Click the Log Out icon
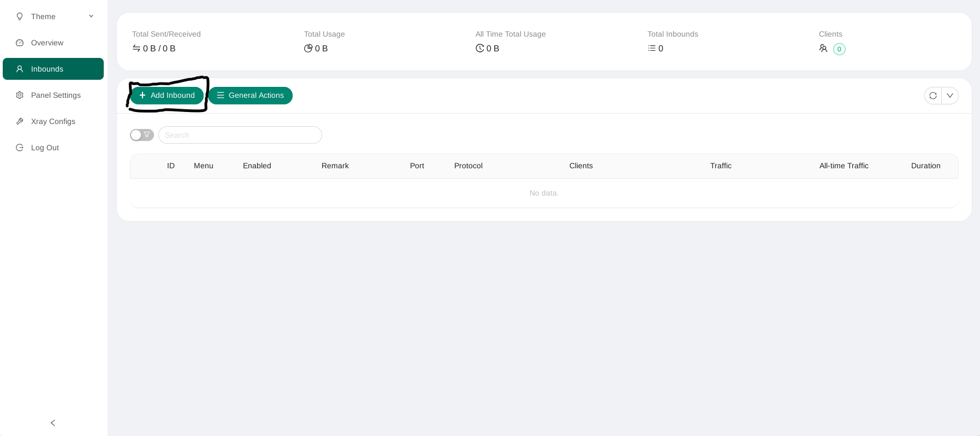Viewport: 980px width, 436px height. 20,148
